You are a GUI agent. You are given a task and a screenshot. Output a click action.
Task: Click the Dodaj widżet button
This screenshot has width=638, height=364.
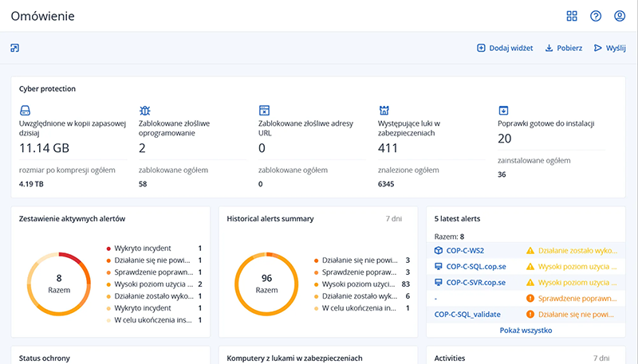(x=505, y=48)
